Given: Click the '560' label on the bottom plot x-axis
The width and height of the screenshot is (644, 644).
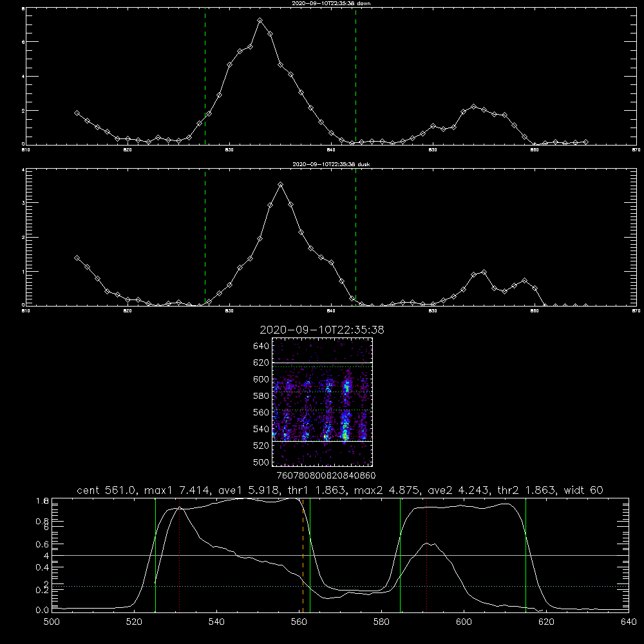Looking at the screenshot, I should pos(299,622).
